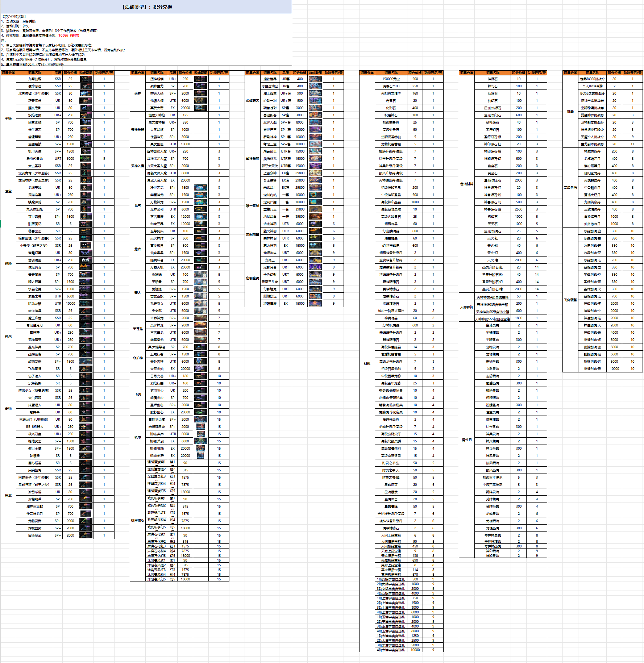Select the 天神入魔 category cell
Screen dimensions: 644x663
pos(138,166)
